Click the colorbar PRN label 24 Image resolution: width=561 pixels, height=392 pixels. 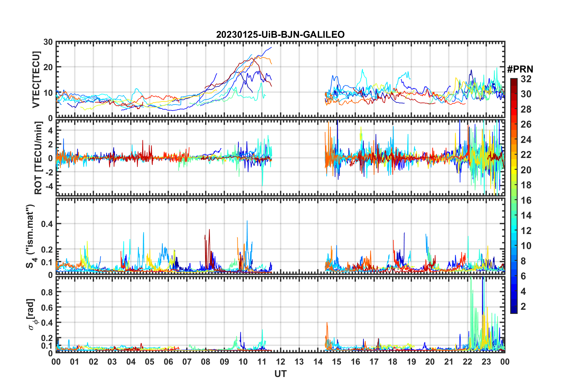(x=526, y=139)
